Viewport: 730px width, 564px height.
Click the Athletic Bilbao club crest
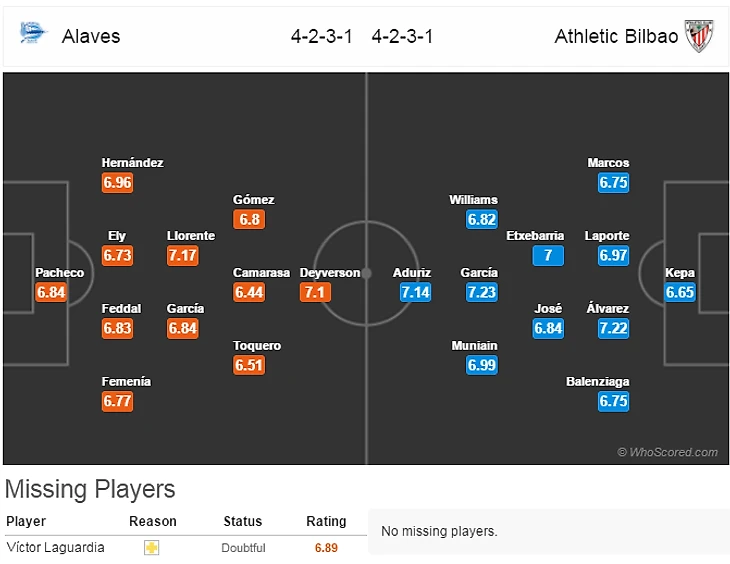(x=698, y=36)
